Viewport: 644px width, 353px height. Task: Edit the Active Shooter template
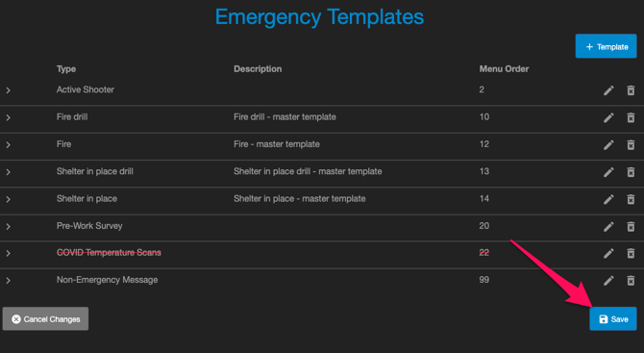point(608,90)
